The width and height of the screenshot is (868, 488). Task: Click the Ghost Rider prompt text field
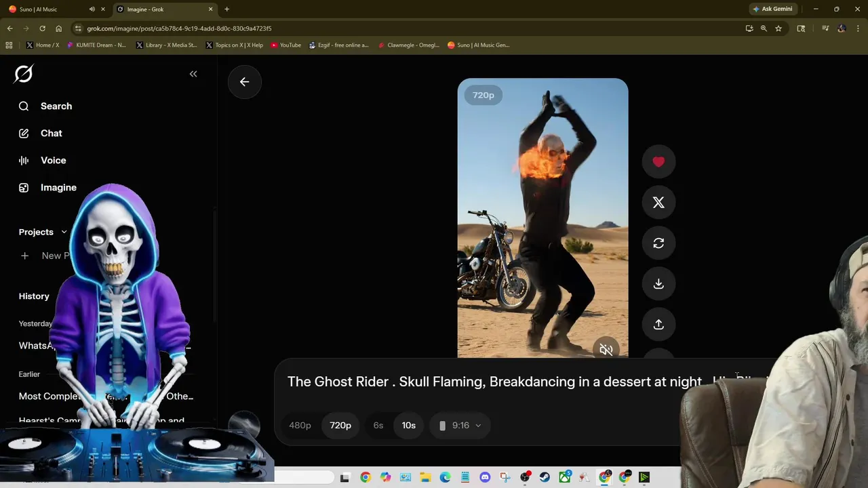coord(495,382)
